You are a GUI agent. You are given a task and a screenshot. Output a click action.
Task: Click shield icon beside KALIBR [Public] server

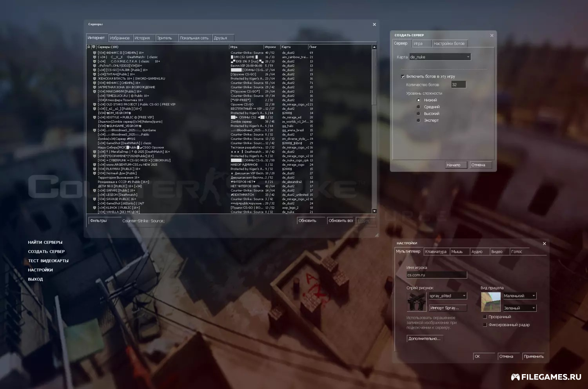94,70
